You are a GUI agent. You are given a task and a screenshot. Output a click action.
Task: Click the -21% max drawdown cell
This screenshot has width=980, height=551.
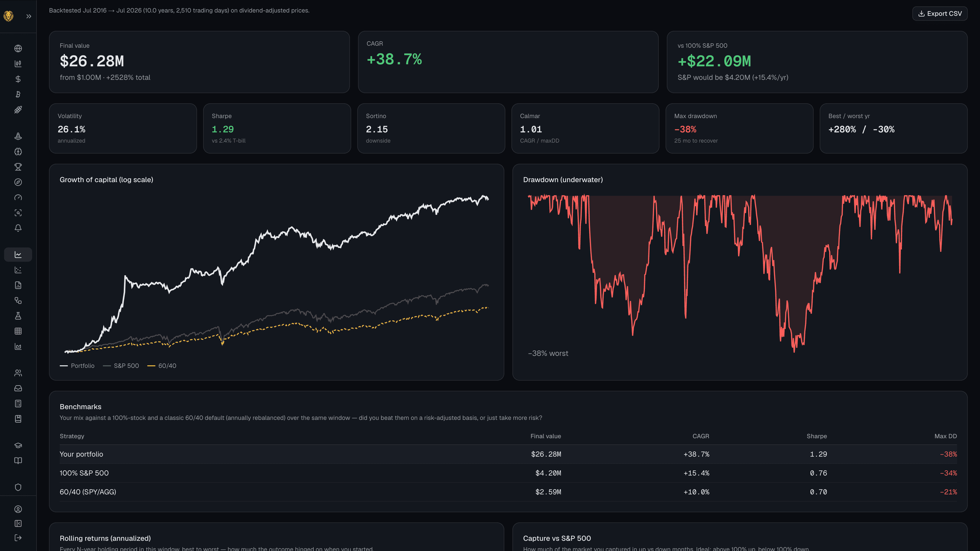(948, 492)
